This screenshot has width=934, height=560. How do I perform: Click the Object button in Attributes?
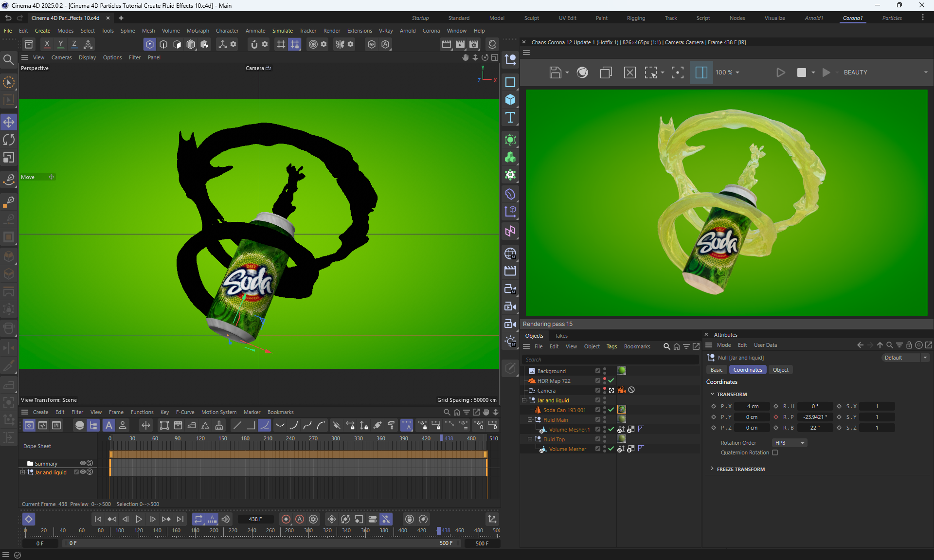(x=780, y=370)
